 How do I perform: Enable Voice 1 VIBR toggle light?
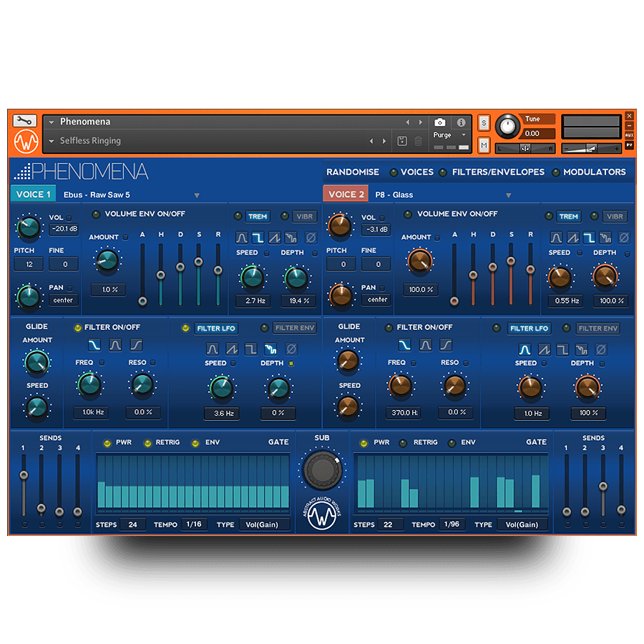[x=284, y=216]
